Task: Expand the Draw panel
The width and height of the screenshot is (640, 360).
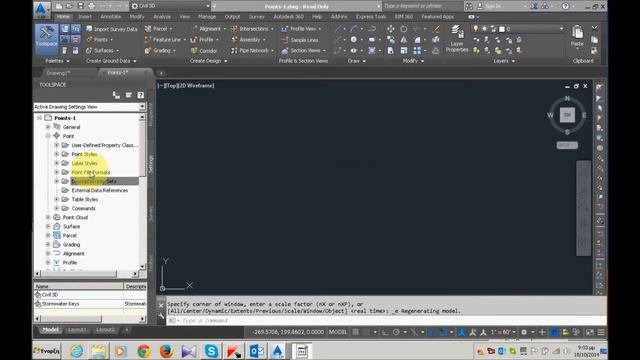Action: (356, 61)
